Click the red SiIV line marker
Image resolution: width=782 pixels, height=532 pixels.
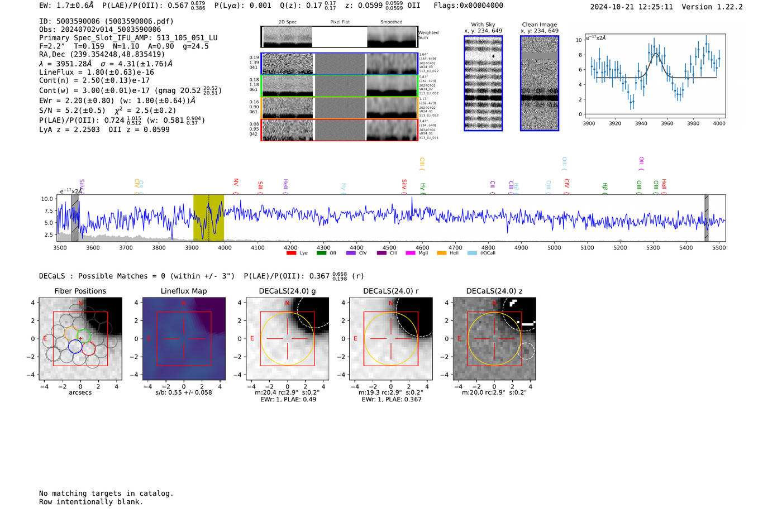(404, 186)
